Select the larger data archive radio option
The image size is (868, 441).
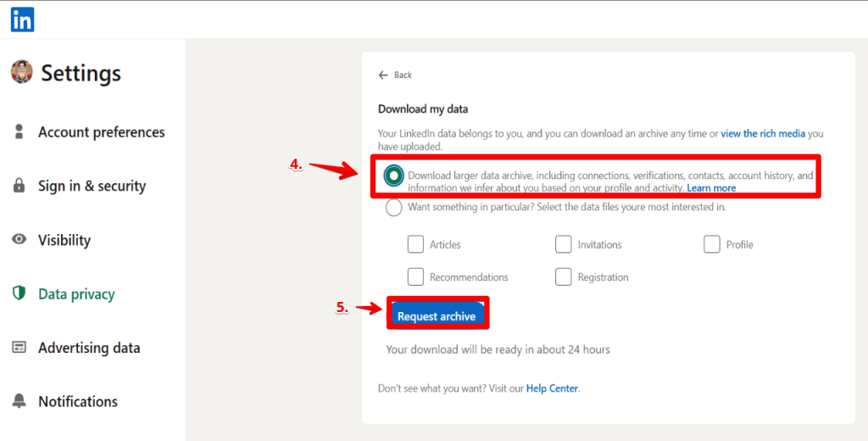pyautogui.click(x=393, y=176)
